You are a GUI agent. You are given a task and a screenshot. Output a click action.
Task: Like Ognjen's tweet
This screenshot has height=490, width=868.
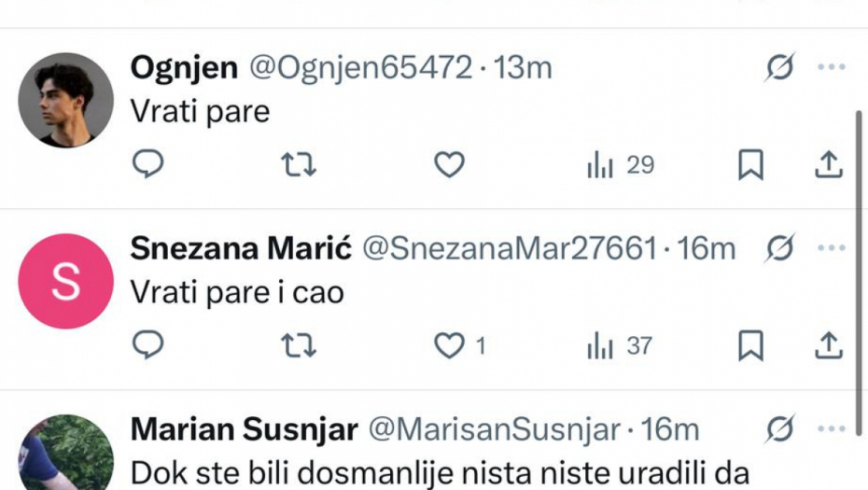coord(450,165)
